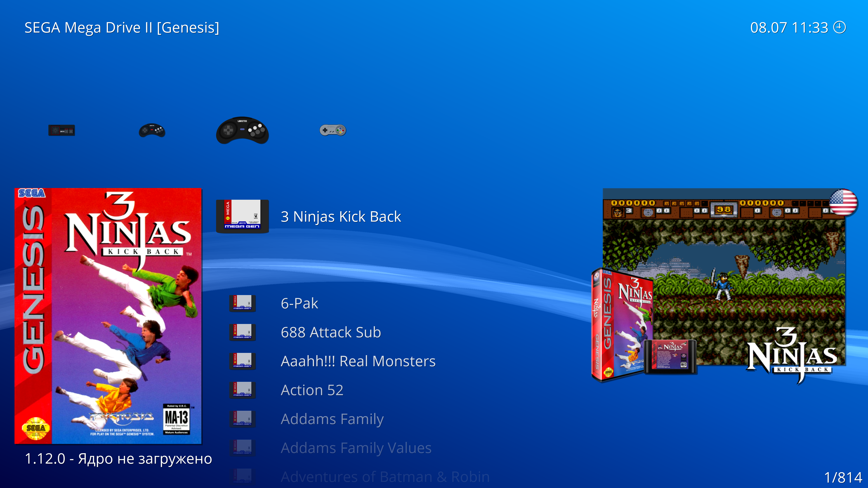The width and height of the screenshot is (868, 488).
Task: Select Adventures of Batman & Robin entry
Action: point(385,477)
